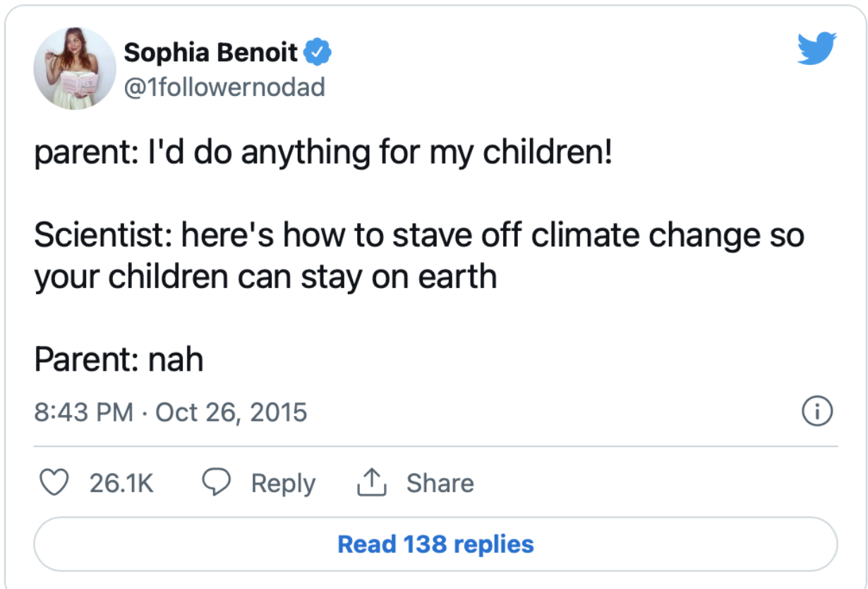Click the blue verified checkmark badge
Screen dimensions: 868x589
[x=318, y=52]
